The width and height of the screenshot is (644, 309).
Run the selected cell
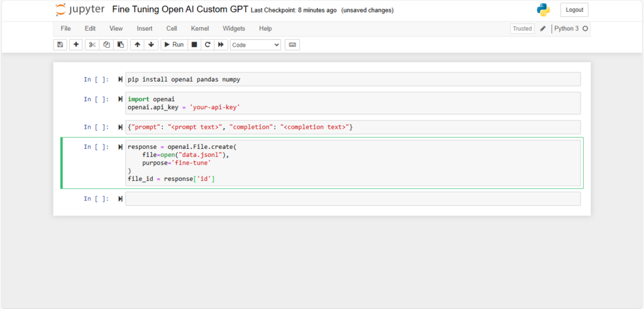click(x=174, y=45)
